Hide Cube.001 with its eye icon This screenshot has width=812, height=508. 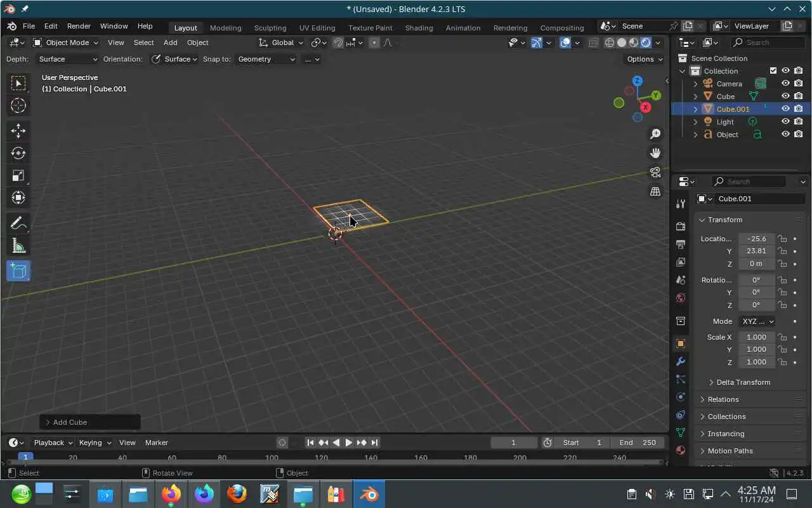coord(785,109)
